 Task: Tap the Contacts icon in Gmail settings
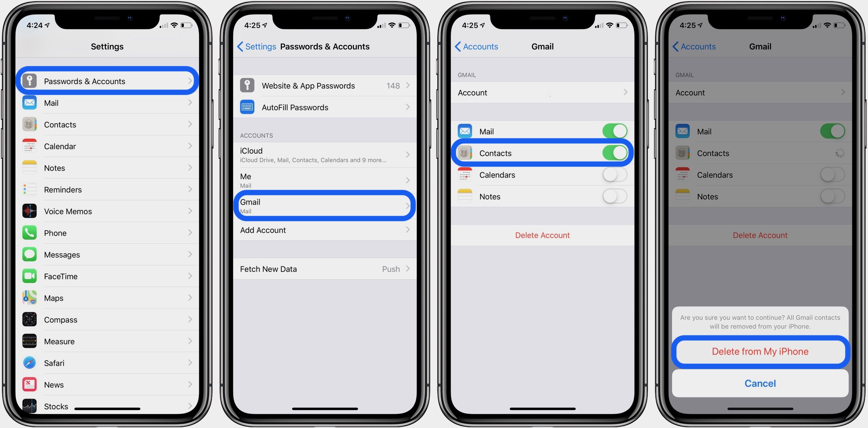465,152
